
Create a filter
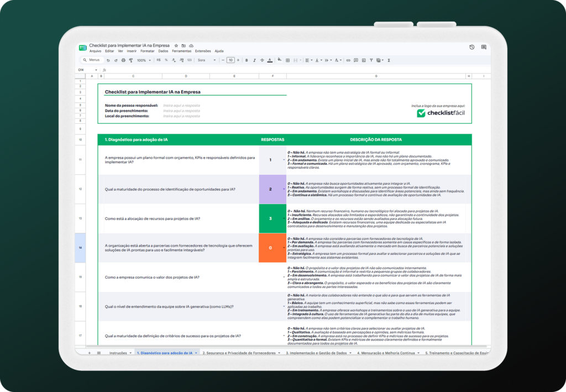click(371, 60)
